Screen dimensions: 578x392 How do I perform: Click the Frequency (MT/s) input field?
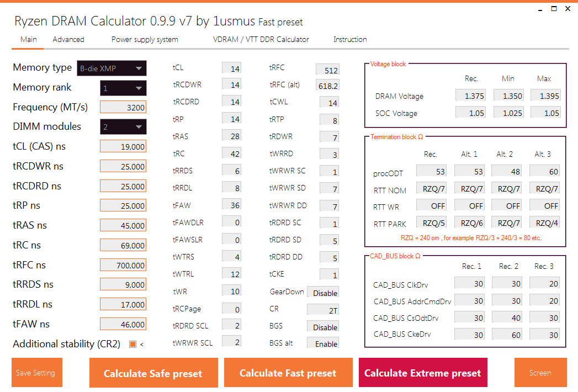coord(123,107)
